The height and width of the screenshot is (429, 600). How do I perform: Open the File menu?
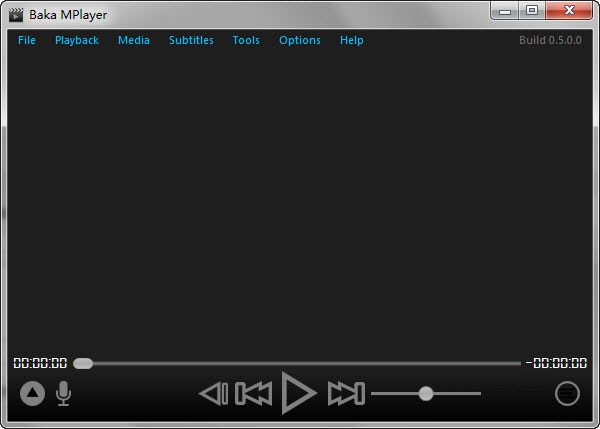click(27, 40)
